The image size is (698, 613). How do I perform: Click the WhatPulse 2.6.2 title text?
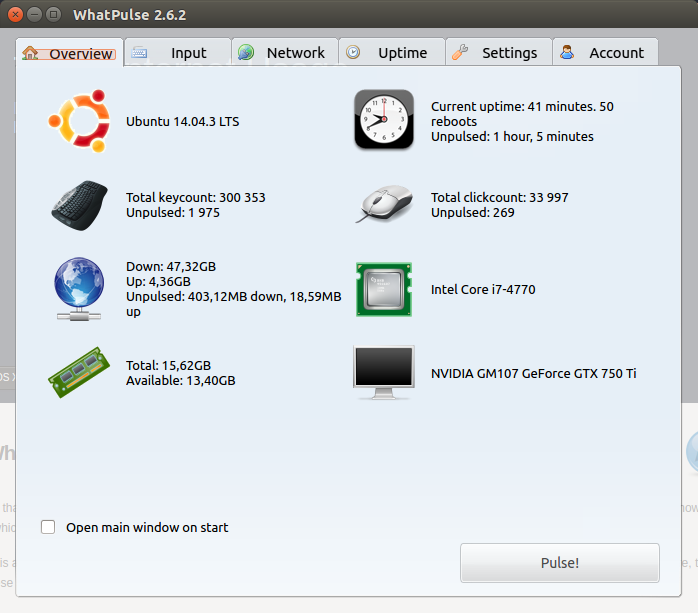[130, 15]
